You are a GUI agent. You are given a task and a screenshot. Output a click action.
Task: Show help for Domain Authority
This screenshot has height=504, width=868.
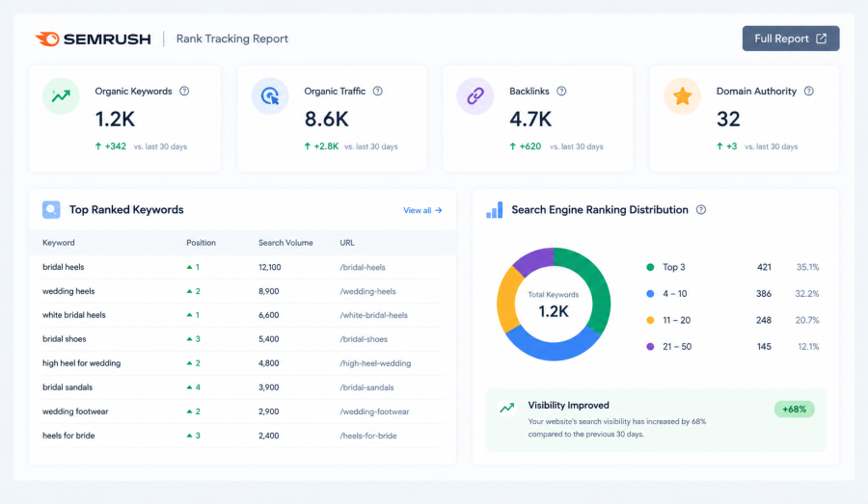809,92
